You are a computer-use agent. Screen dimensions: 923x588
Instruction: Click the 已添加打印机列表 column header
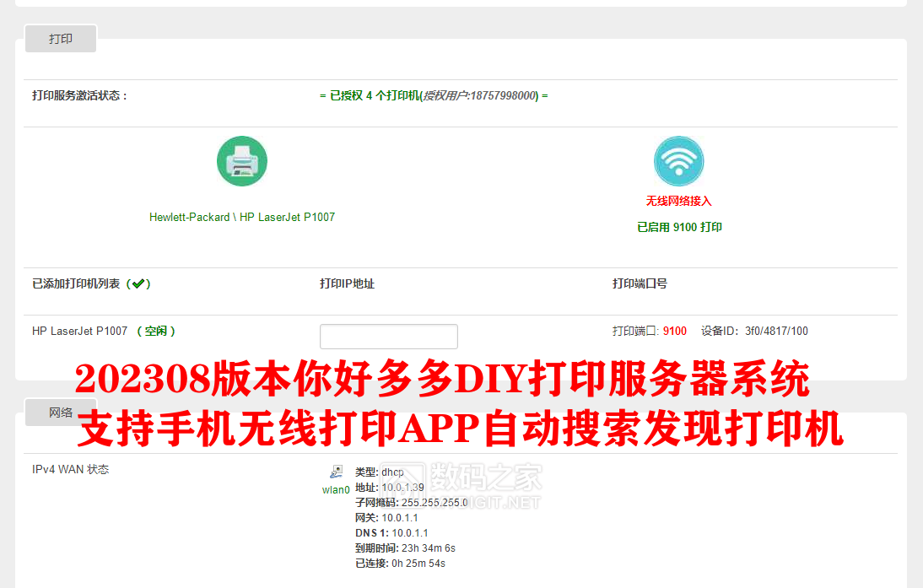[x=76, y=283]
